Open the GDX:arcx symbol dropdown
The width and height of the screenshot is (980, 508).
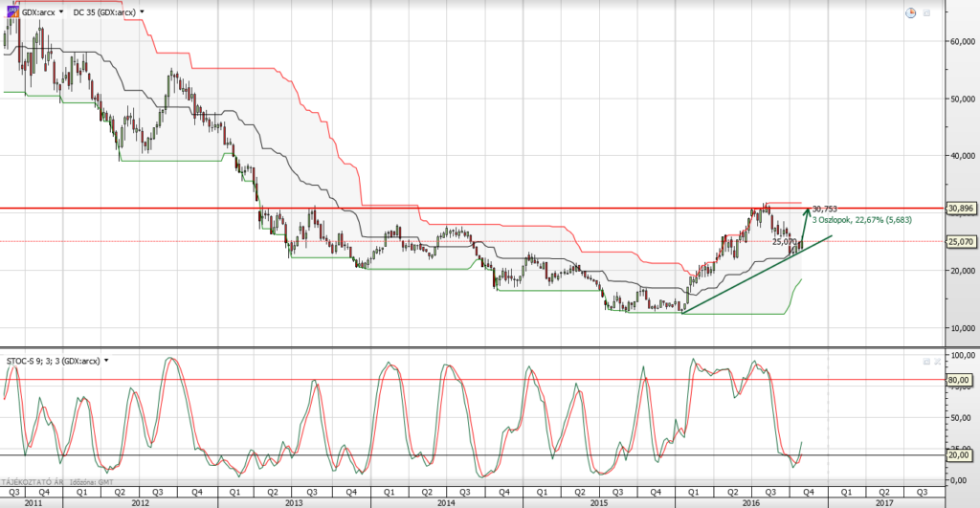(62, 12)
